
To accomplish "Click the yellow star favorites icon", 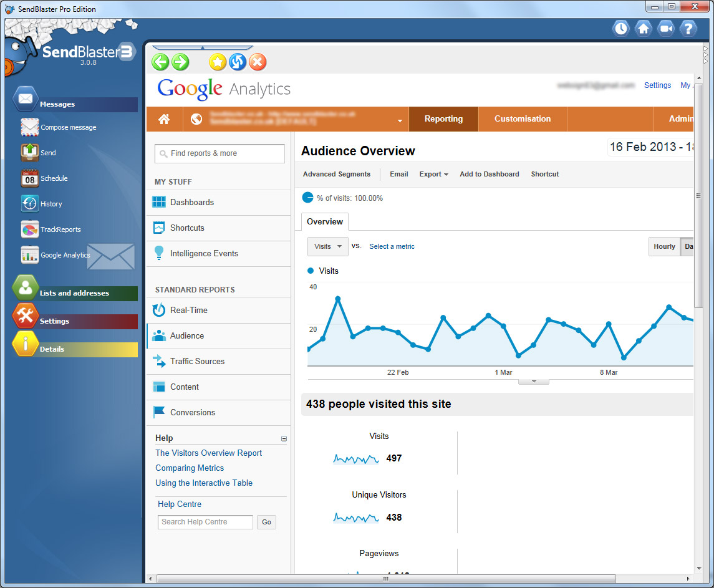I will point(217,62).
